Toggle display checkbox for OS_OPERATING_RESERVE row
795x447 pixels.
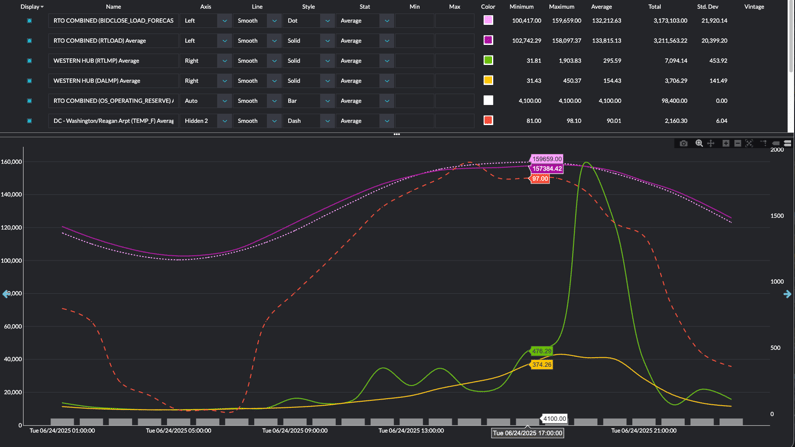tap(29, 101)
